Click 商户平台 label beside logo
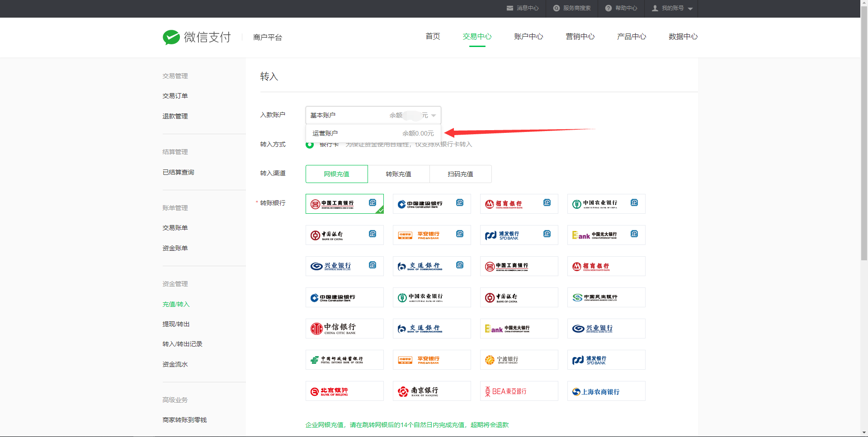 point(268,37)
